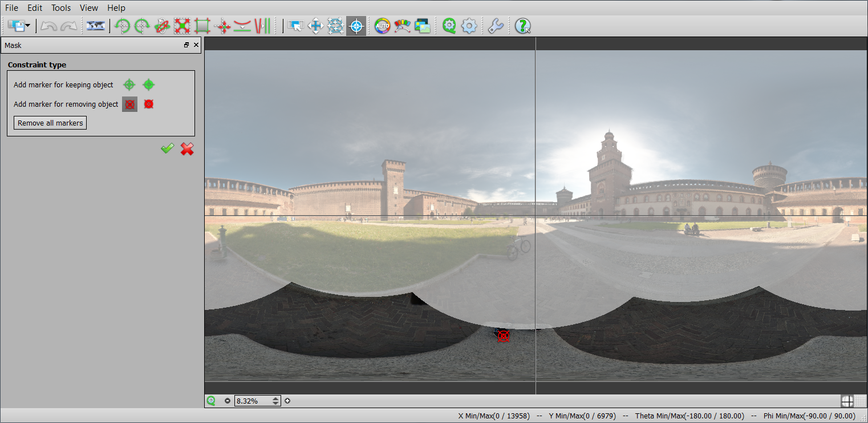
Task: Decrease zoom with the stepper down arrow
Action: (276, 404)
